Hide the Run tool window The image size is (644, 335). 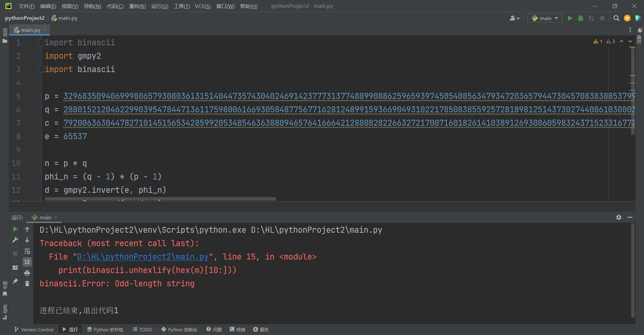pos(630,217)
